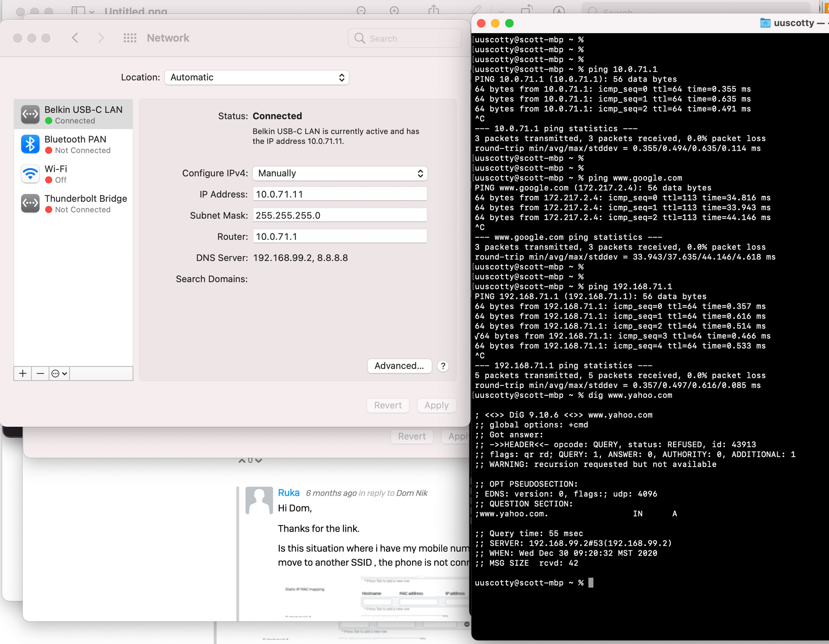Select Thunderbolt Bridge service
Viewport: 829px width, 644px height.
[73, 203]
